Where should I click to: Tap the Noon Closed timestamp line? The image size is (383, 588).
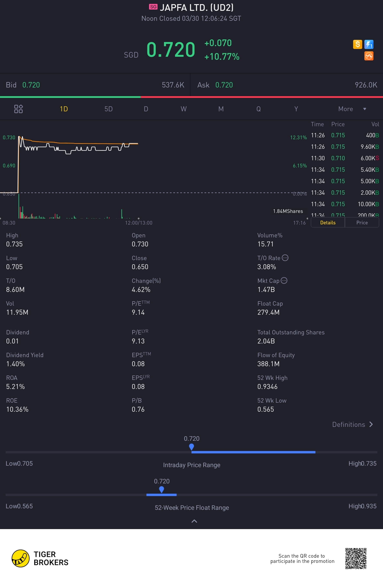191,19
